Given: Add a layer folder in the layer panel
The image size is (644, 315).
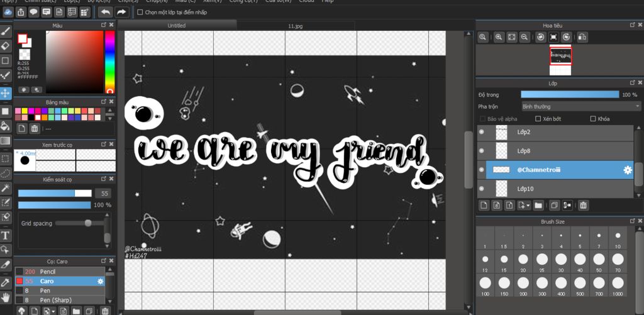Looking at the screenshot, I should (538, 206).
